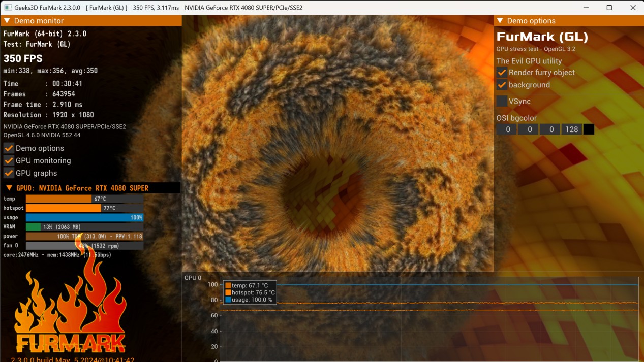
Task: Click the power 100% TDP bar
Action: coord(84,236)
